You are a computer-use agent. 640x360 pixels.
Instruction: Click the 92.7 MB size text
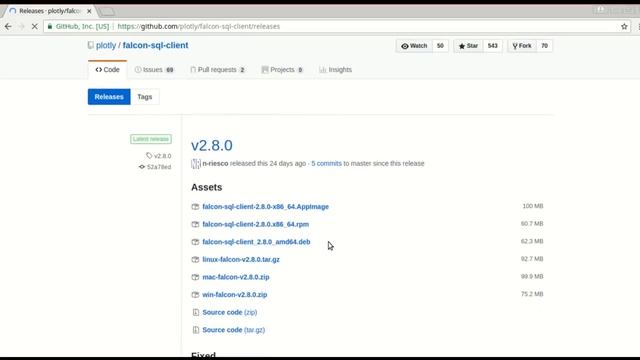point(532,259)
